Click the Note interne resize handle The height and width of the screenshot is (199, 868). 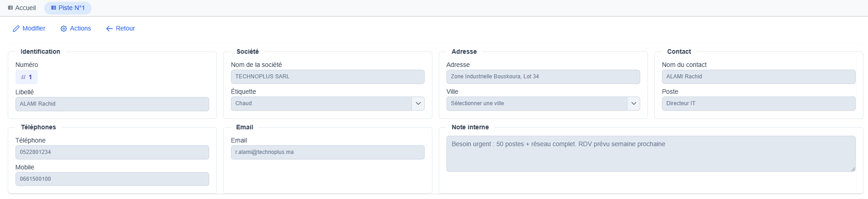tap(853, 169)
